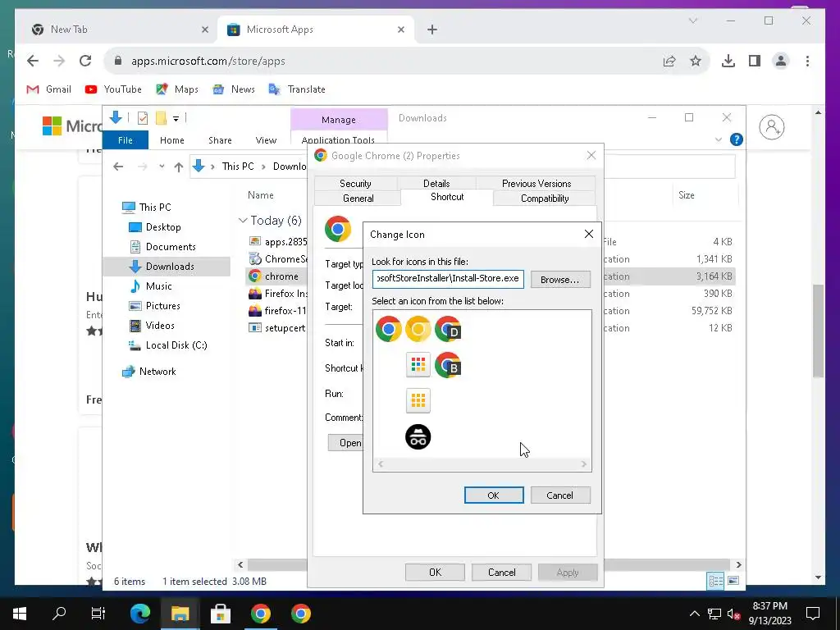Select the standard Chrome icon in list
Image resolution: width=840 pixels, height=630 pixels.
pos(388,328)
